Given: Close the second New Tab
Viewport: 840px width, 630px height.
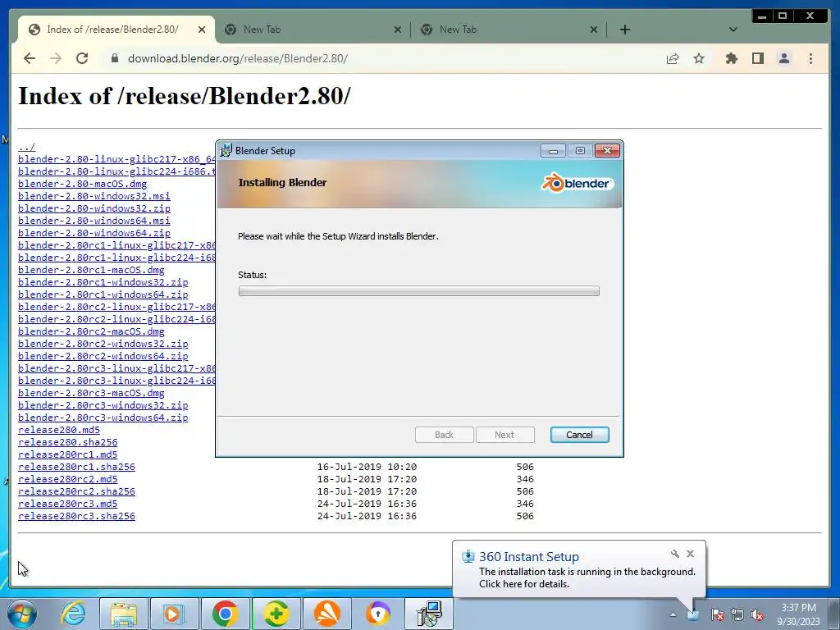Looking at the screenshot, I should tap(594, 30).
